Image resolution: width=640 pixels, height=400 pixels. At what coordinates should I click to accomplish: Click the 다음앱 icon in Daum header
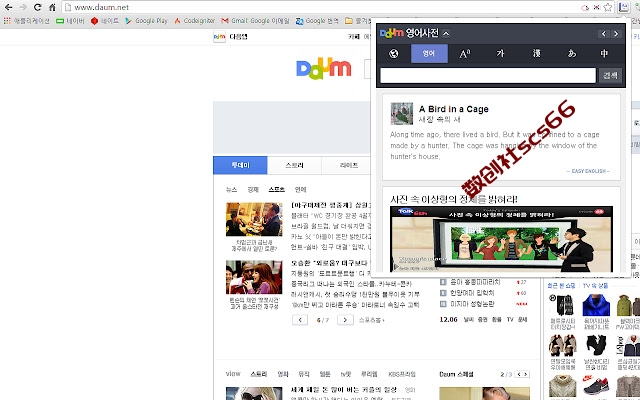(219, 37)
